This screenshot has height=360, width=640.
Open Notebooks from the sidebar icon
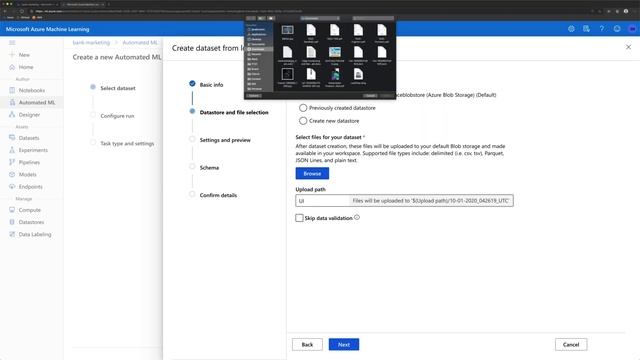tap(12, 90)
